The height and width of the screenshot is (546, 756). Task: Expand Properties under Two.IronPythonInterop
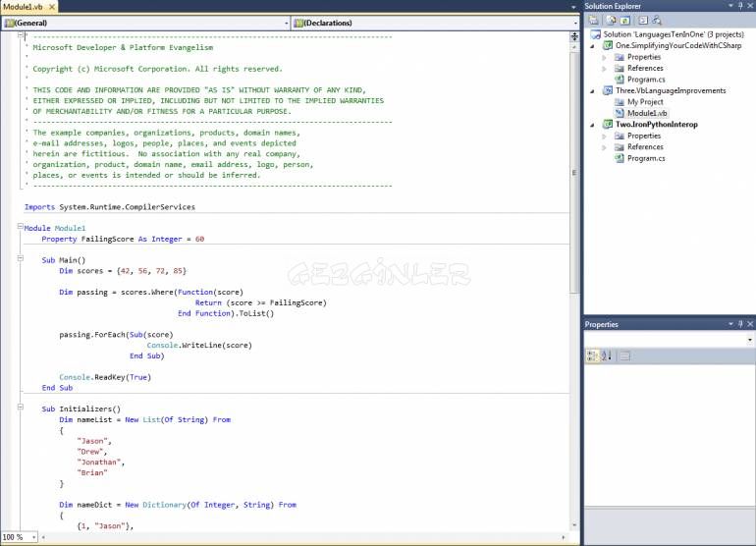[x=604, y=136]
